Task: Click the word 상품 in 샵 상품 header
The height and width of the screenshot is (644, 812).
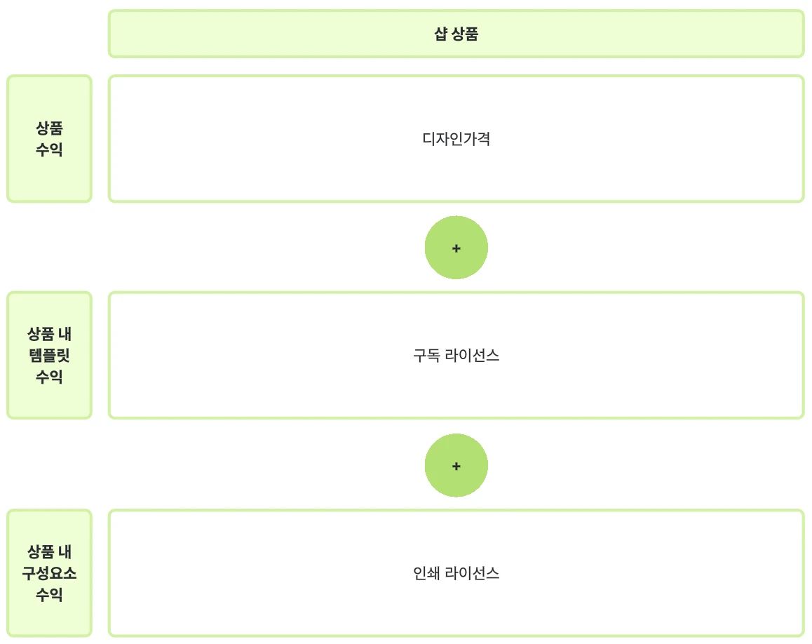Action: [x=465, y=34]
